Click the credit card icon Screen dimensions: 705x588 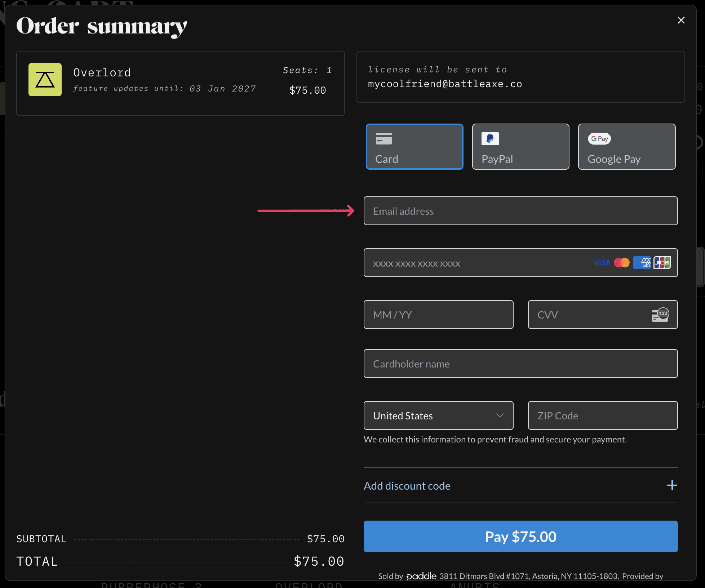point(383,139)
